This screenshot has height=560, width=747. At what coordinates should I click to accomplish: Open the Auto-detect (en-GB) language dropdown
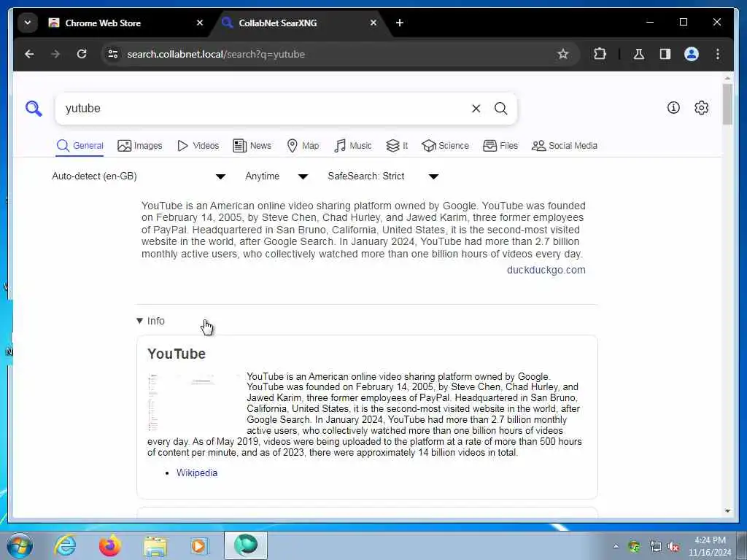[139, 176]
